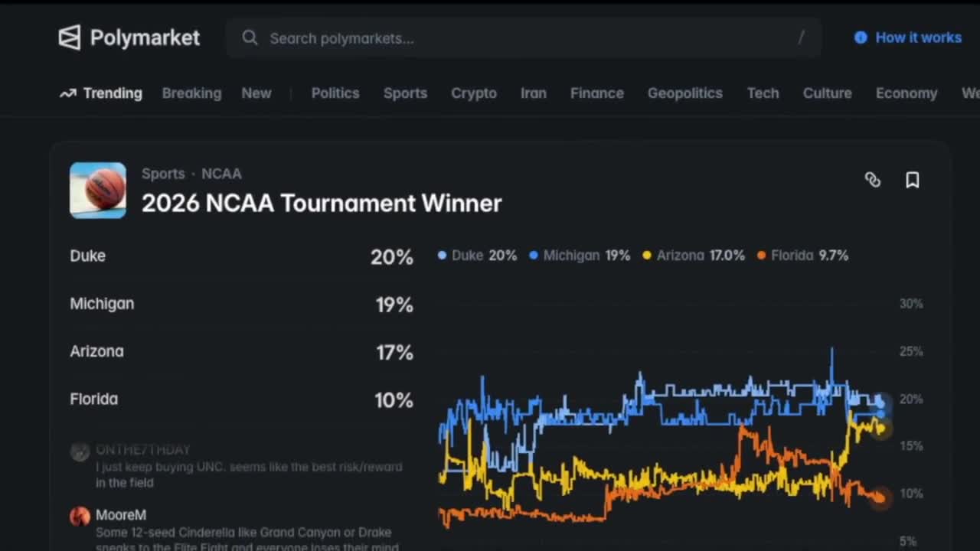The height and width of the screenshot is (551, 980).
Task: Click the orange Florida legend dot
Action: point(761,256)
